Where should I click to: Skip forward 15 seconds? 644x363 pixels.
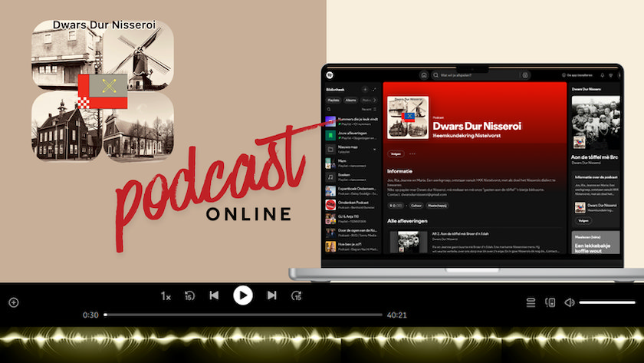point(297,295)
